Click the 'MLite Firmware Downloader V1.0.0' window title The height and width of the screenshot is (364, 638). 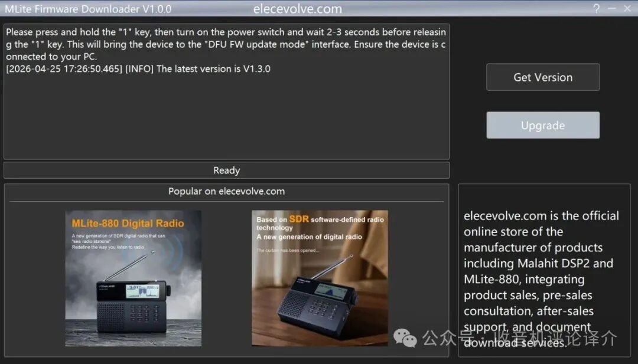point(88,9)
